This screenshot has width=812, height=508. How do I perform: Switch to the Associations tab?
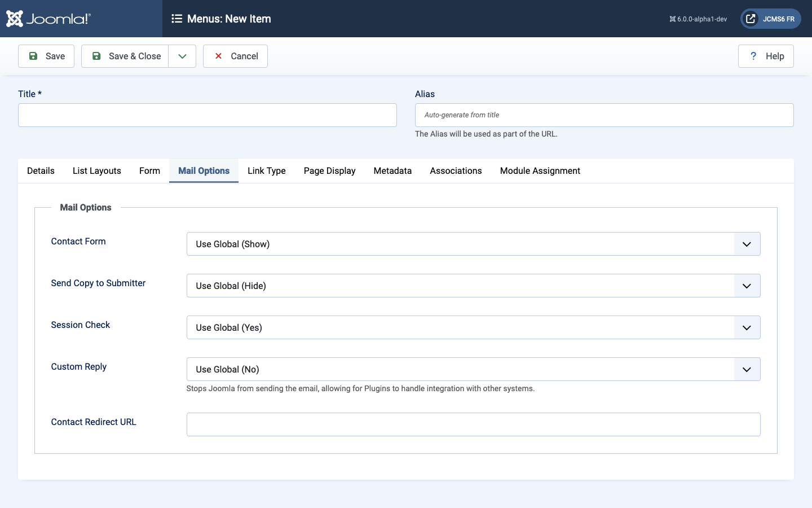tap(456, 170)
